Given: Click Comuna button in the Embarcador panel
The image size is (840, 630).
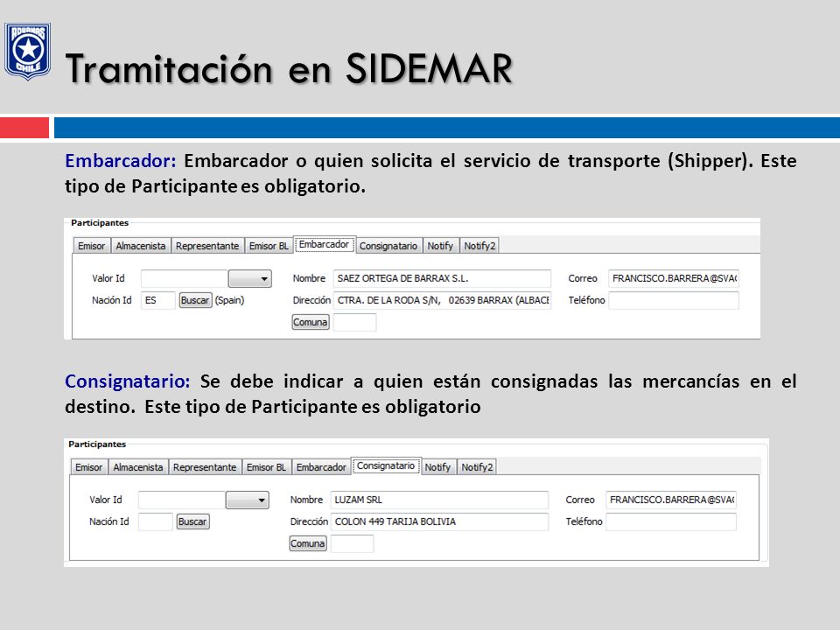Looking at the screenshot, I should (x=310, y=322).
